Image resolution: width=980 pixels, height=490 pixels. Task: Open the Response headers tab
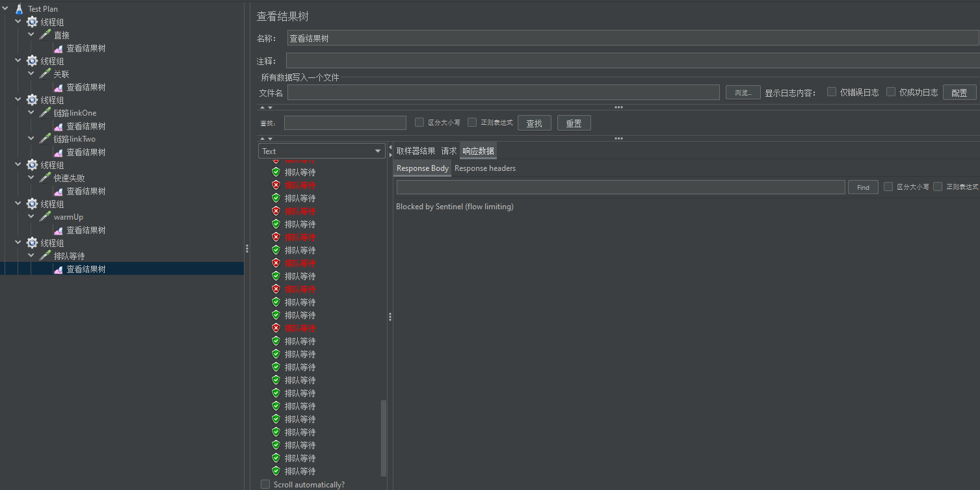click(485, 168)
